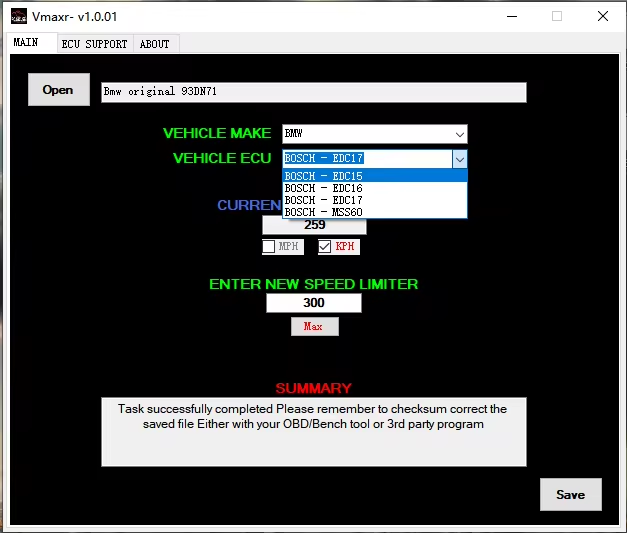Pick BOSCH - EDC17 in dropdown list

[x=374, y=200]
